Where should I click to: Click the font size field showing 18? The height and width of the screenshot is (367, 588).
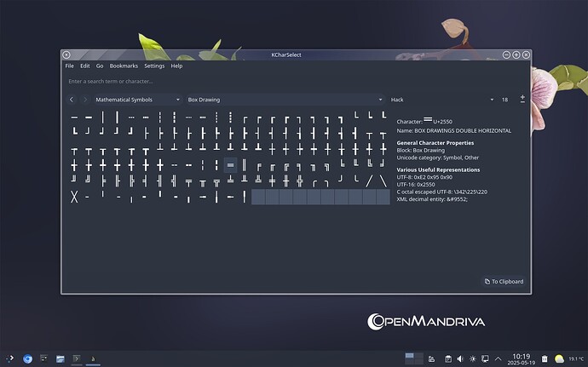coord(507,100)
